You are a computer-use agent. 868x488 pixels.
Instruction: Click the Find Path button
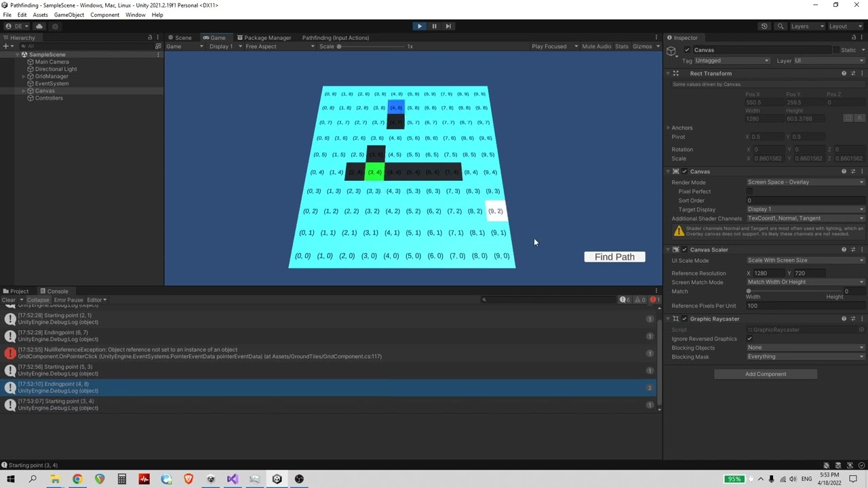click(x=614, y=257)
